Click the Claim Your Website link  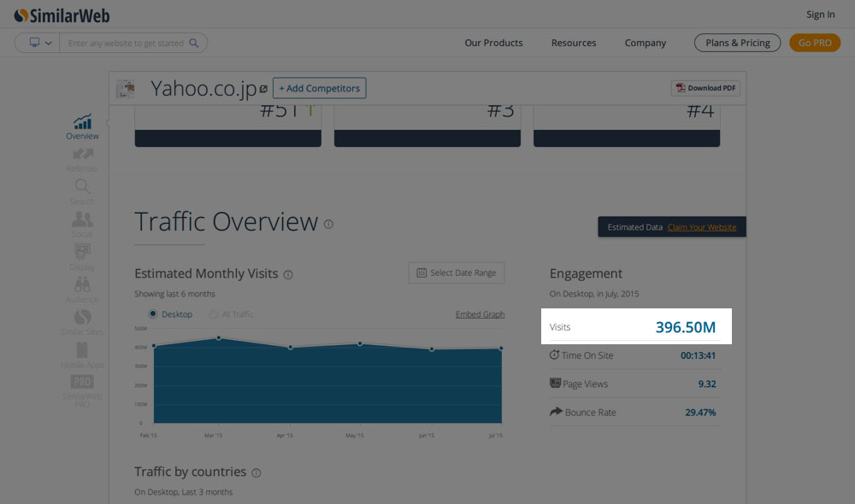click(x=702, y=227)
